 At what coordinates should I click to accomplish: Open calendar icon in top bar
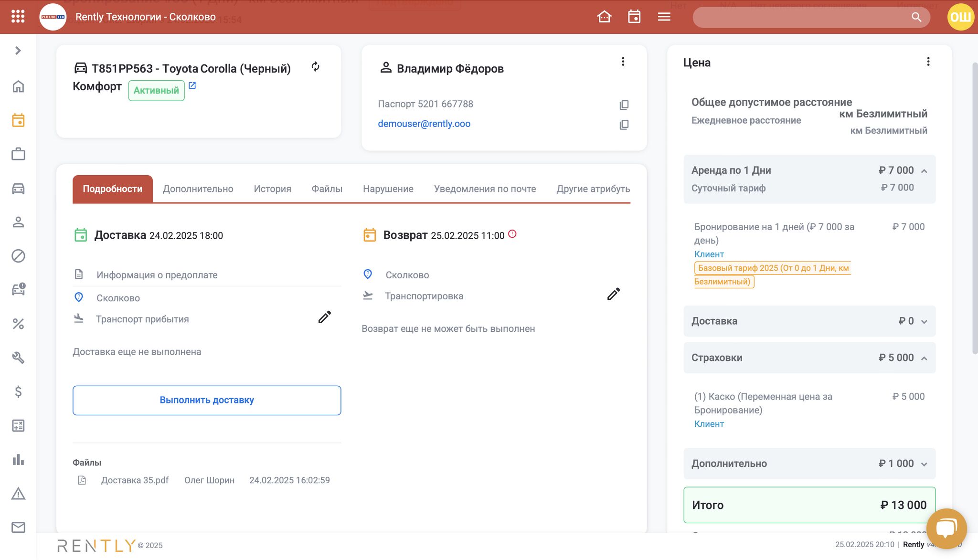coord(634,17)
